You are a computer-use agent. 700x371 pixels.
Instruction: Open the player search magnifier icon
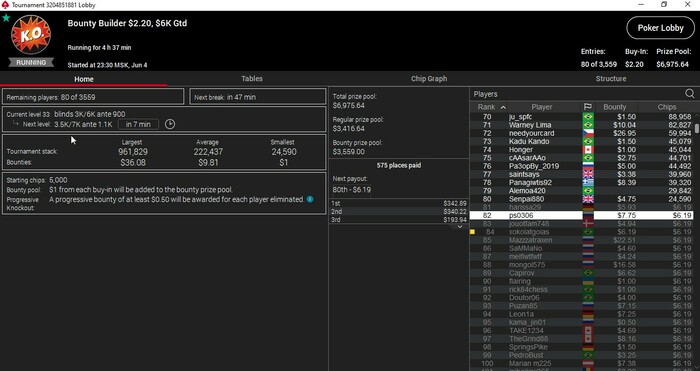[x=690, y=94]
